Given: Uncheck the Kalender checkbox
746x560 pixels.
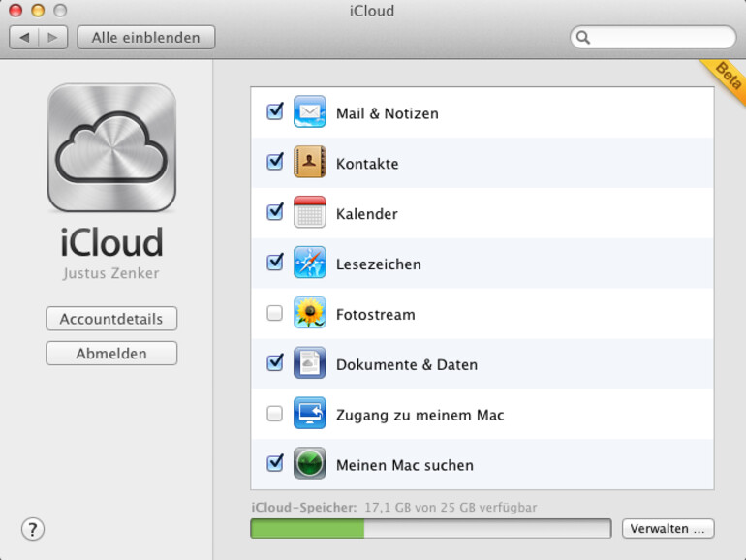Looking at the screenshot, I should click(x=275, y=212).
